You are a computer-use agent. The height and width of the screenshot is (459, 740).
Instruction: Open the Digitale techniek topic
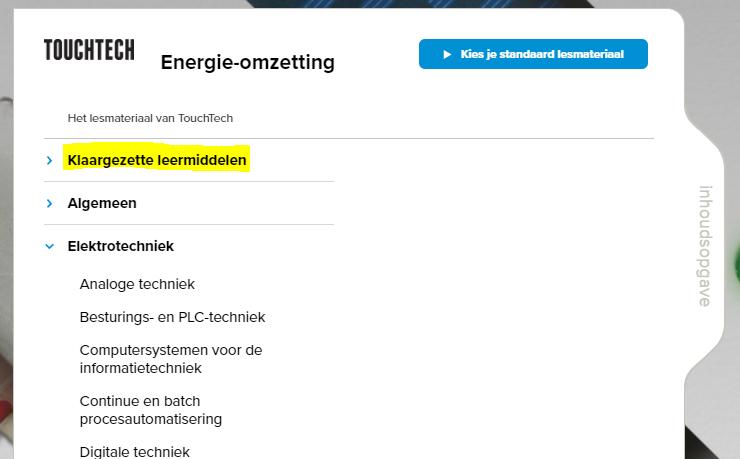tap(135, 452)
